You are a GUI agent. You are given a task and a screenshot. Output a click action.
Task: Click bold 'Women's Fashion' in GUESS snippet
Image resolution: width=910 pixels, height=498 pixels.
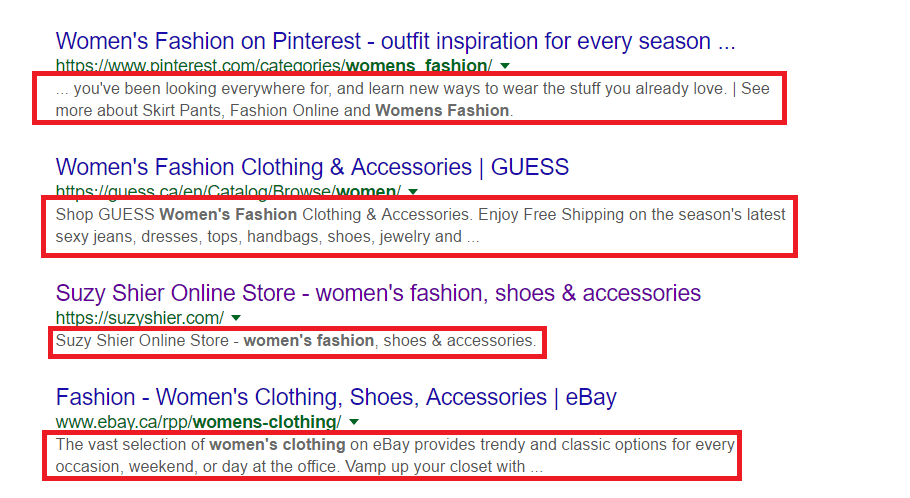(228, 214)
